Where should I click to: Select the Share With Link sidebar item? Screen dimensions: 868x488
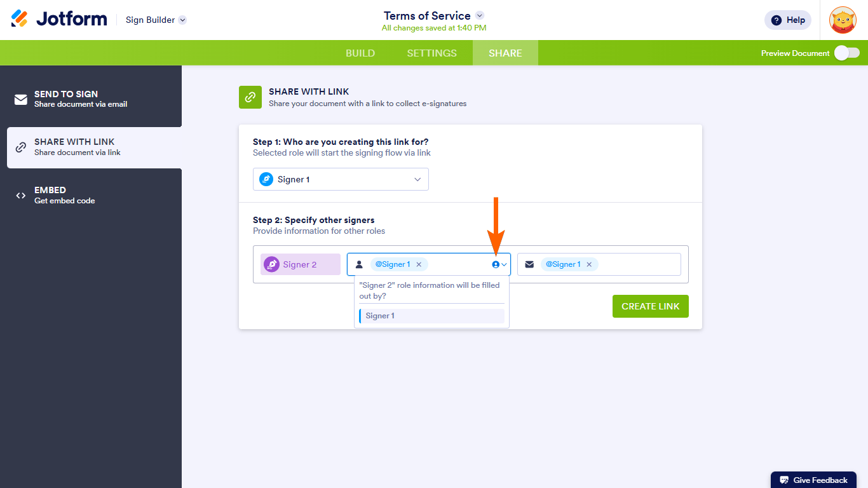94,147
